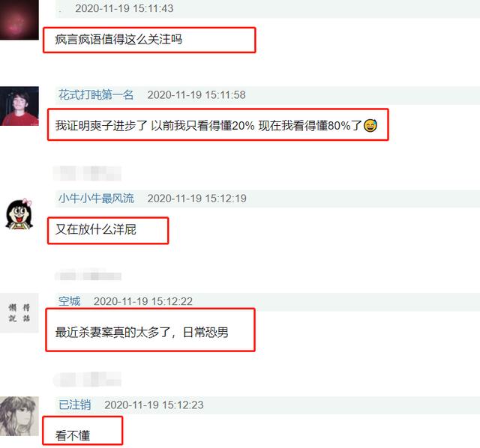Click the timestamp 2020-11-19 15:12:23
The image size is (480, 448).
154,405
